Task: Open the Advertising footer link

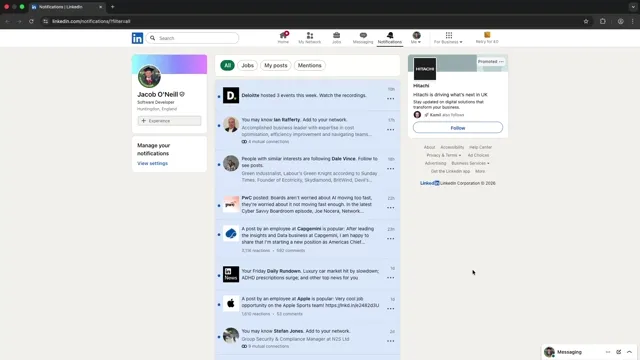Action: click(436, 163)
